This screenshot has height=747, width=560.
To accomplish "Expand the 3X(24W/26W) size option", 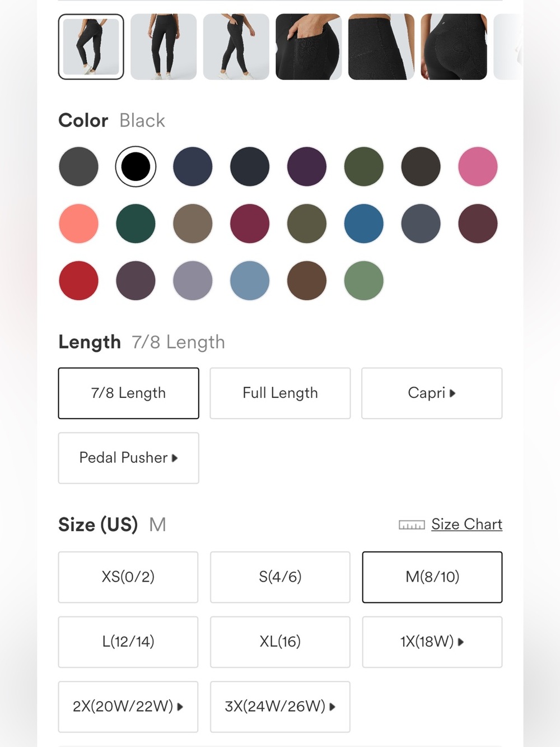I will [x=280, y=707].
